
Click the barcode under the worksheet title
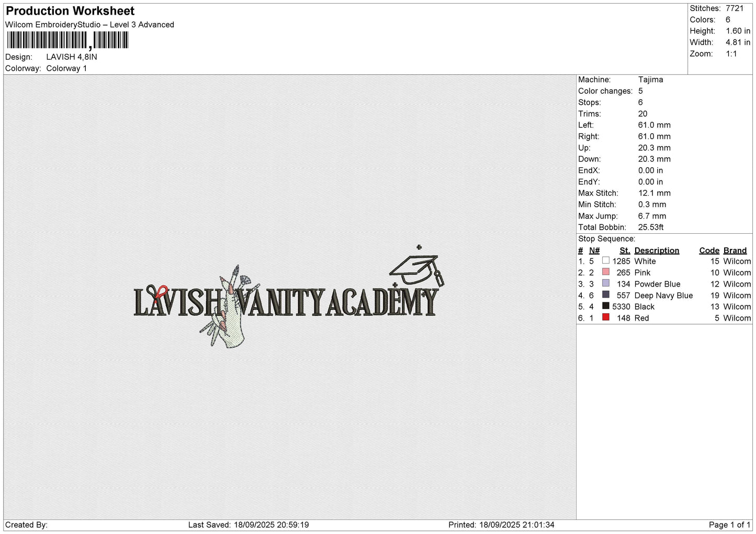coord(67,40)
